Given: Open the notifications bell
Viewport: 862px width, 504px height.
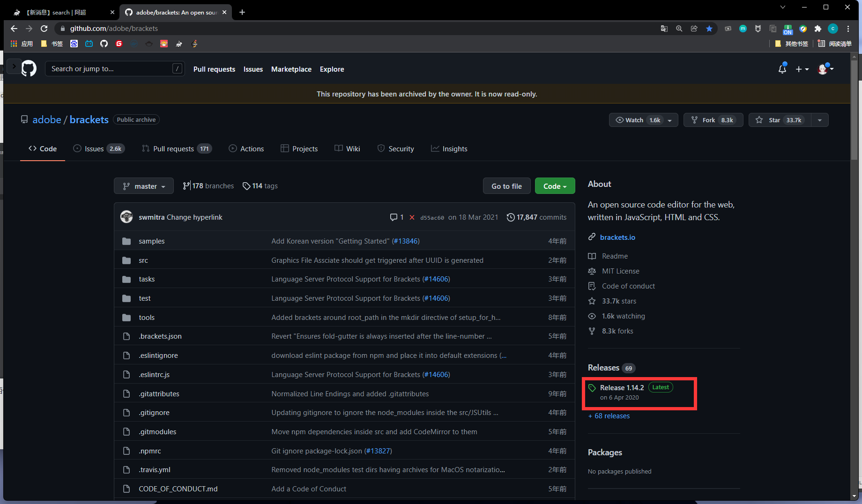Looking at the screenshot, I should [782, 69].
